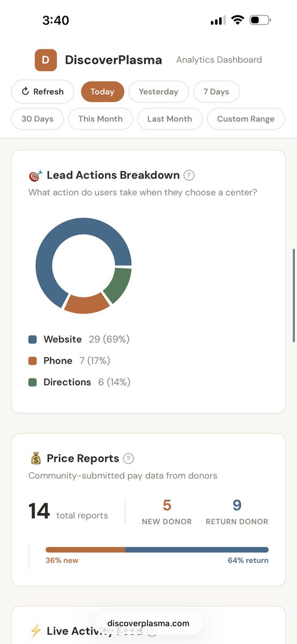Click the help icon next to Price Reports

[x=128, y=458]
